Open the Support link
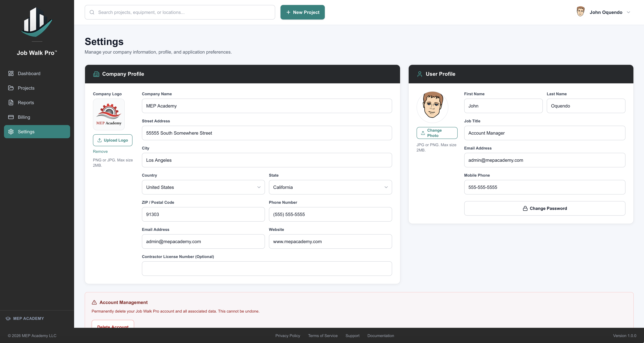 (x=352, y=336)
